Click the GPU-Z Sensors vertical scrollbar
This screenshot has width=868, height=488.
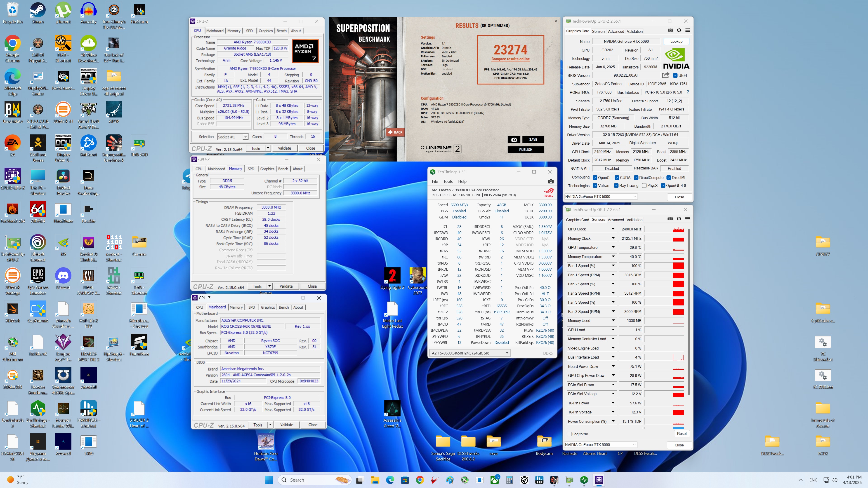(x=689, y=312)
